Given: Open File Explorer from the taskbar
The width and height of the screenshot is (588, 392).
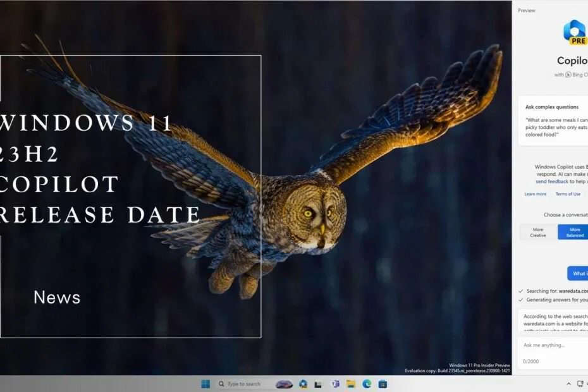Looking at the screenshot, I should point(351,384).
